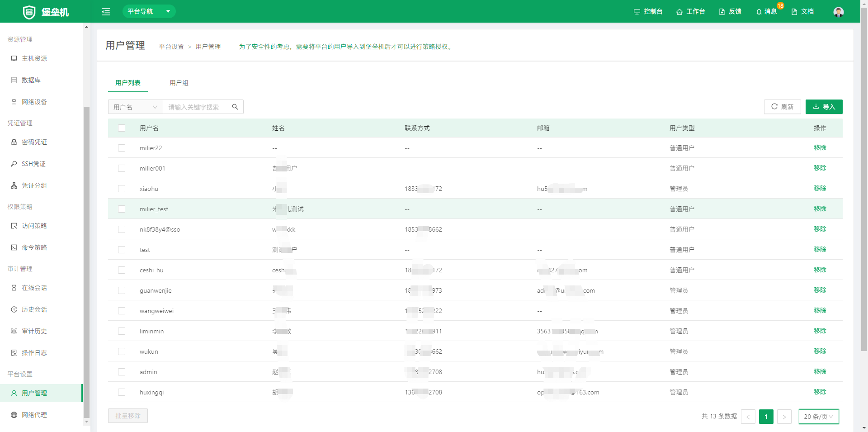
Task: Check the box for user wangweiwei
Action: (x=122, y=311)
